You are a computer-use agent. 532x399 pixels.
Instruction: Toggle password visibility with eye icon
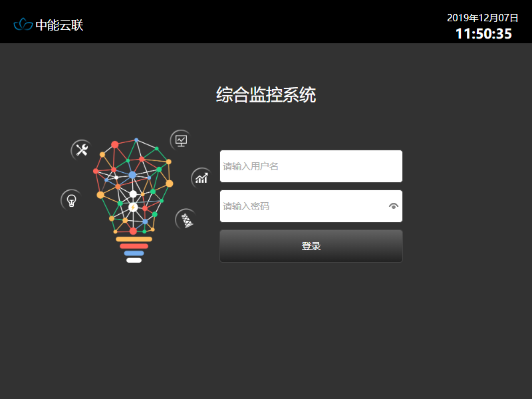tap(393, 206)
